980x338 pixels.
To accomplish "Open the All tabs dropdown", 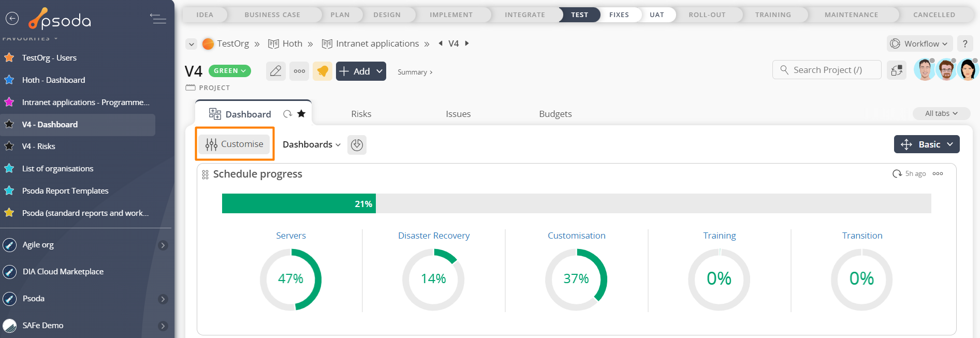I will 941,113.
